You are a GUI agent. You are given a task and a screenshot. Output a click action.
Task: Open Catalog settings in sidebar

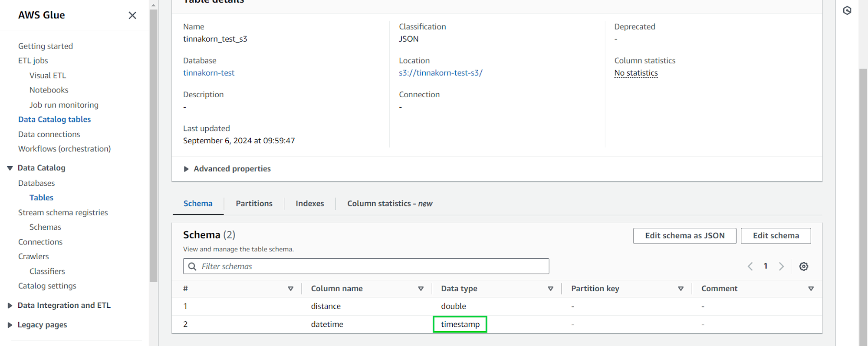(47, 286)
